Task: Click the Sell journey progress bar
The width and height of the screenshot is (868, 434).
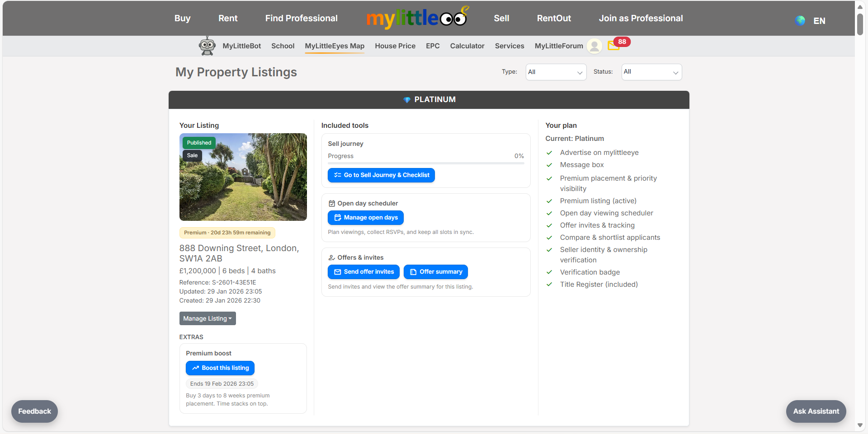Action: click(x=425, y=163)
